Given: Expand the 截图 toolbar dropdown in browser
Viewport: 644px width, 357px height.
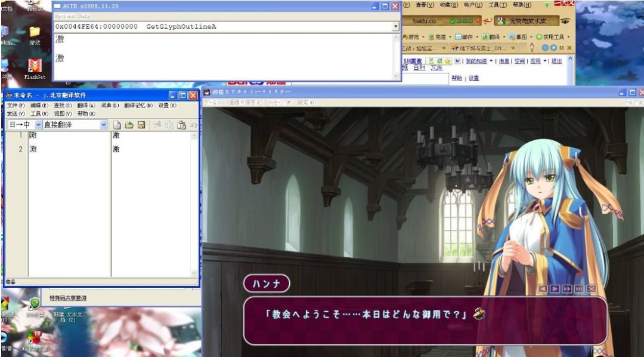Looking at the screenshot, I should 531,37.
